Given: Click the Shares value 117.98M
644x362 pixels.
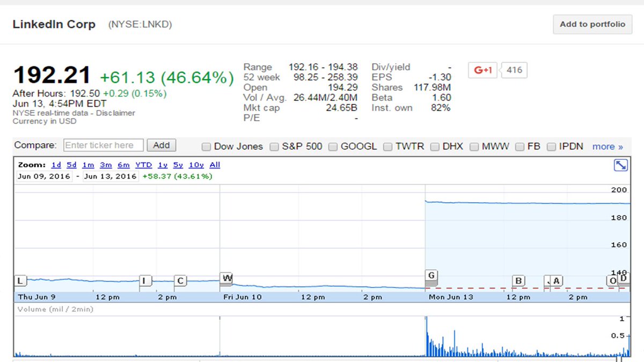Looking at the screenshot, I should pyautogui.click(x=433, y=87).
